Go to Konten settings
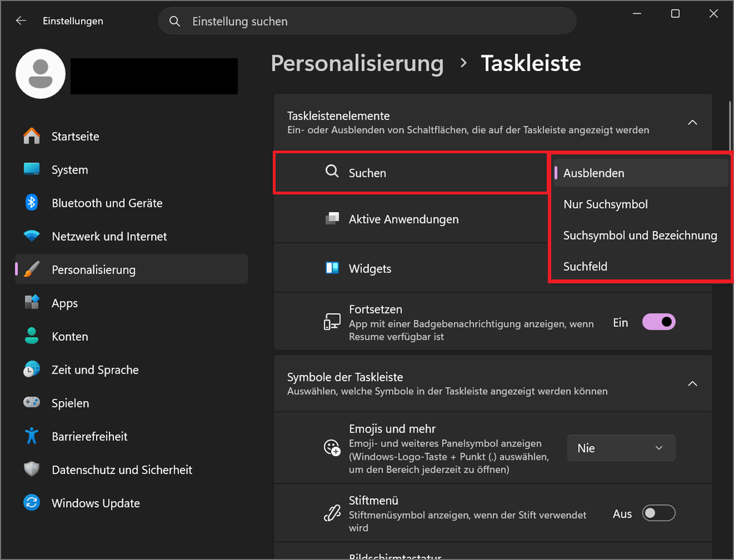Viewport: 734px width, 560px height. (x=132, y=336)
